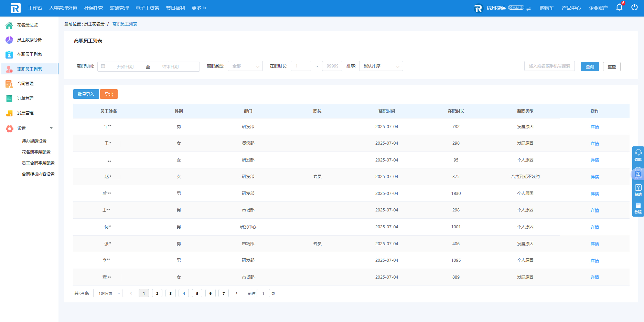This screenshot has width=644, height=322.
Task: Click the orange 导出 button
Action: coord(109,94)
